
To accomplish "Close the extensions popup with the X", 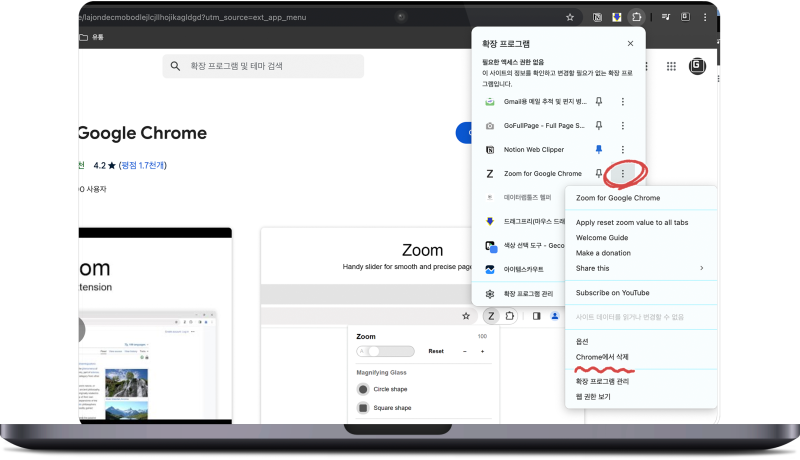I will pos(631,43).
